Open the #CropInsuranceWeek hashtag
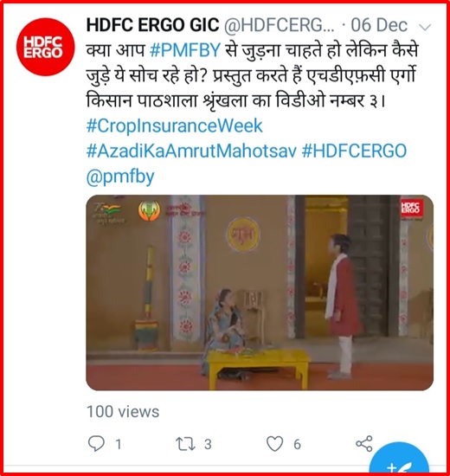This screenshot has width=450, height=476. 174,125
